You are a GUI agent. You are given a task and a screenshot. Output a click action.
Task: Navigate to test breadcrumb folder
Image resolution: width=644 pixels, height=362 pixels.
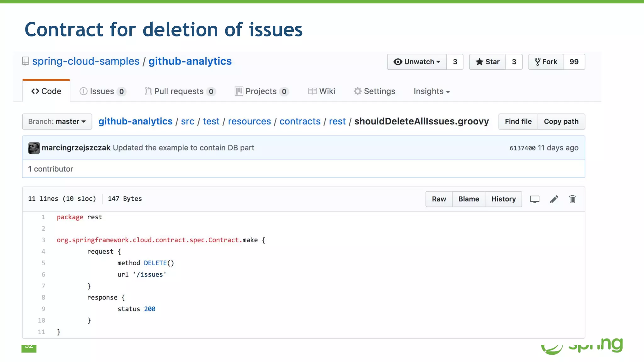click(211, 122)
